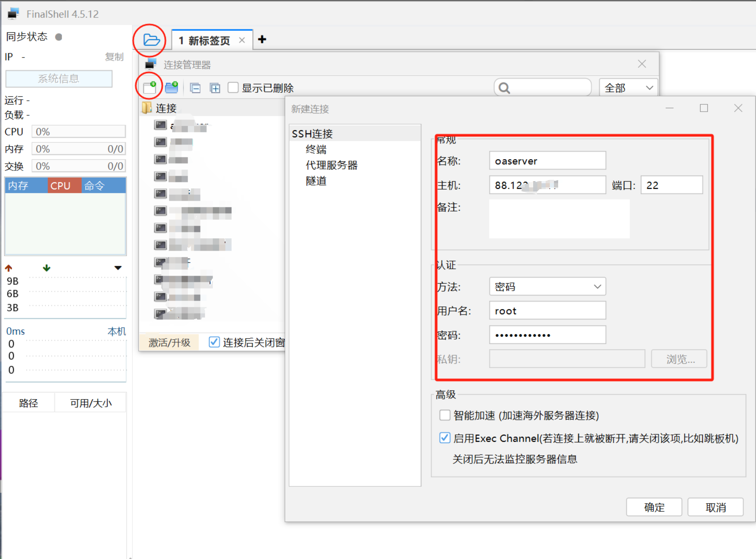
Task: Click the sync status indicator dot
Action: point(59,37)
